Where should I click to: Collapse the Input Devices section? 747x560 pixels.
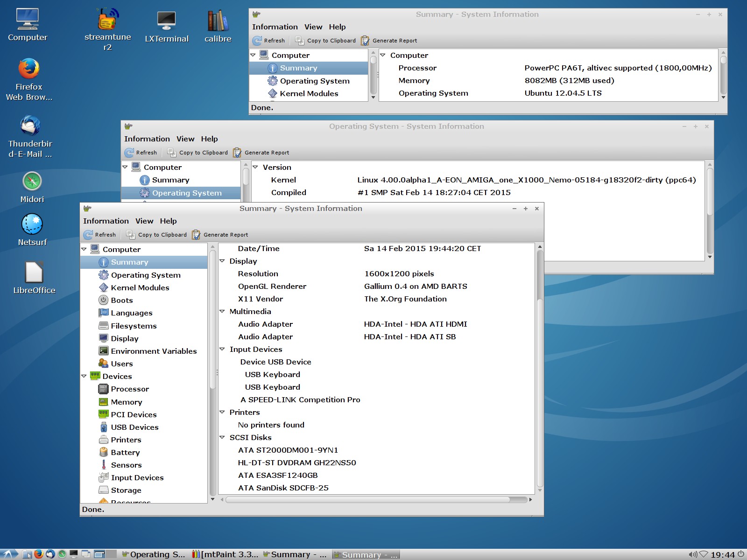click(222, 349)
